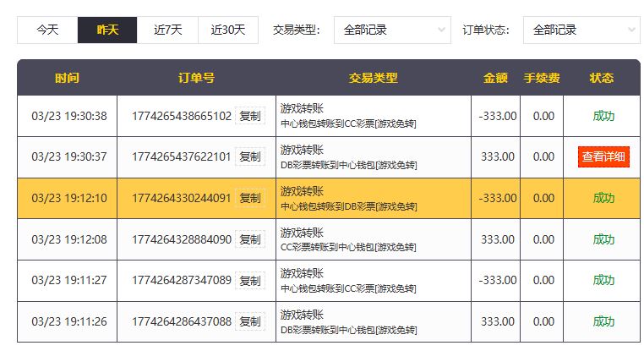Copy order number 1774265437622101
This screenshot has height=351, width=644.
pyautogui.click(x=249, y=156)
